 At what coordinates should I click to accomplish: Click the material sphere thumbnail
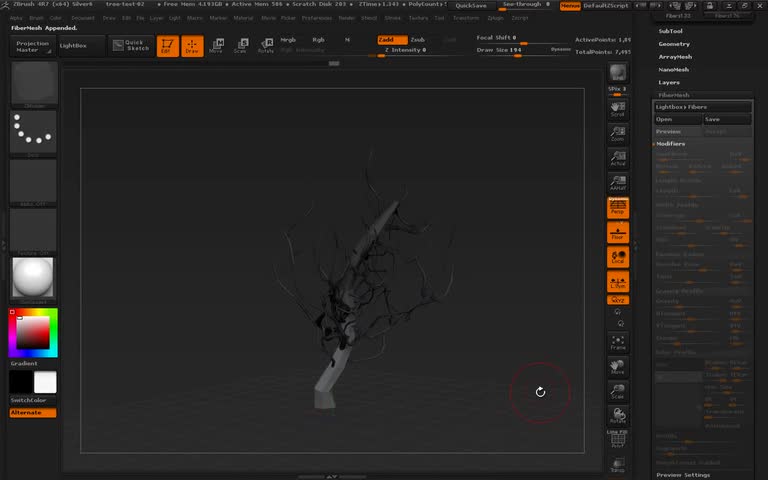click(33, 279)
